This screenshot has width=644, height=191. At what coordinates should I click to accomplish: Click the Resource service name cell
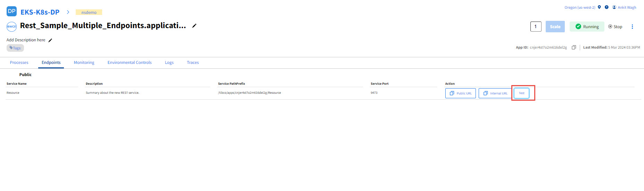pyautogui.click(x=13, y=93)
